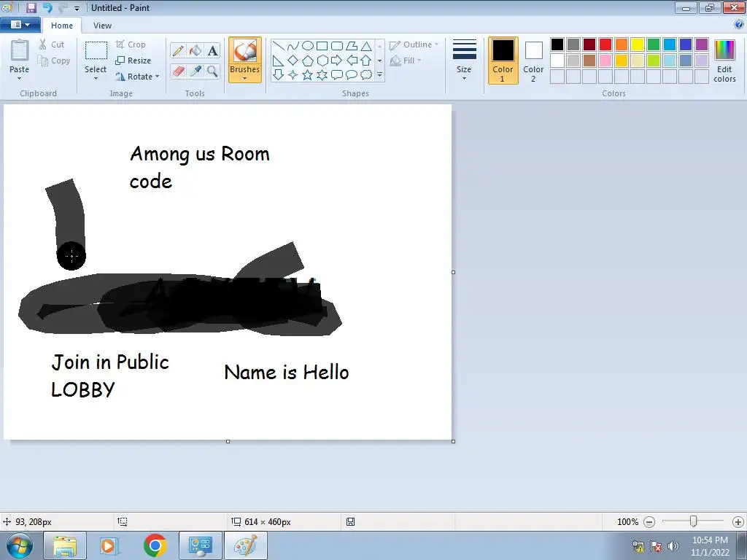
Task: Choose the Four-point star shape
Action: (x=293, y=75)
